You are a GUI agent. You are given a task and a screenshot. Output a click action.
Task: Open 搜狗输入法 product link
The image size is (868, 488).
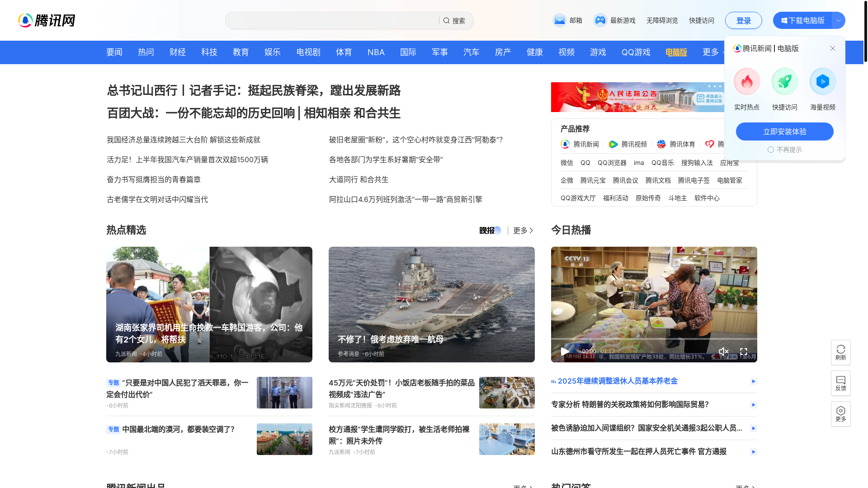tap(697, 163)
